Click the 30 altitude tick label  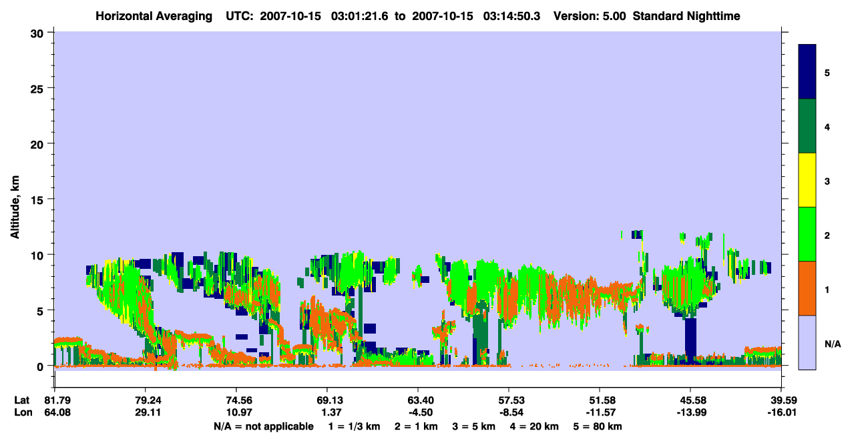click(38, 33)
